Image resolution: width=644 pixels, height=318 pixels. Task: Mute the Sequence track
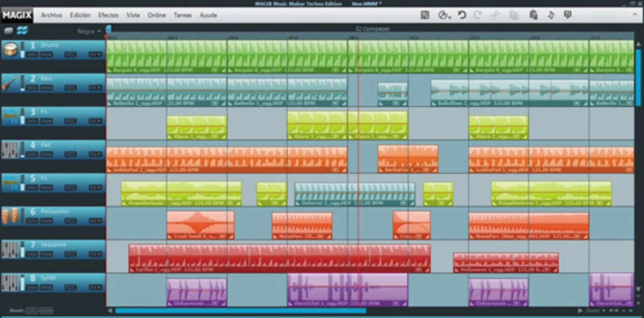pos(46,254)
